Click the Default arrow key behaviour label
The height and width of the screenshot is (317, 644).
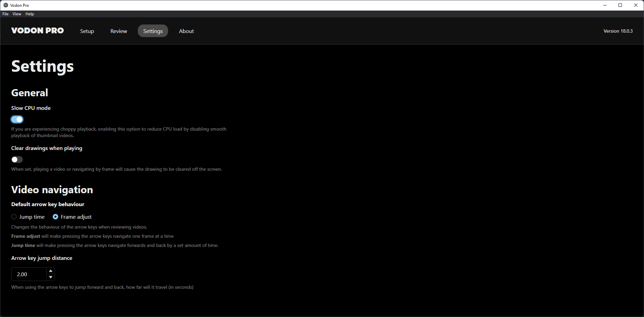[x=48, y=204]
